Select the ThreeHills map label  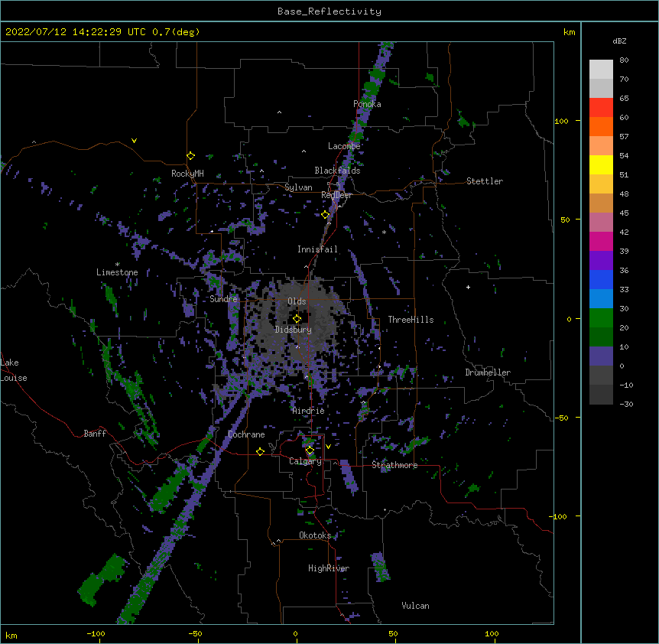coord(411,320)
